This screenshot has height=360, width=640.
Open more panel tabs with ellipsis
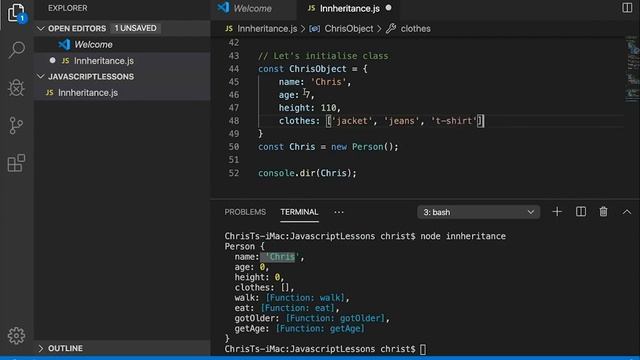point(339,212)
